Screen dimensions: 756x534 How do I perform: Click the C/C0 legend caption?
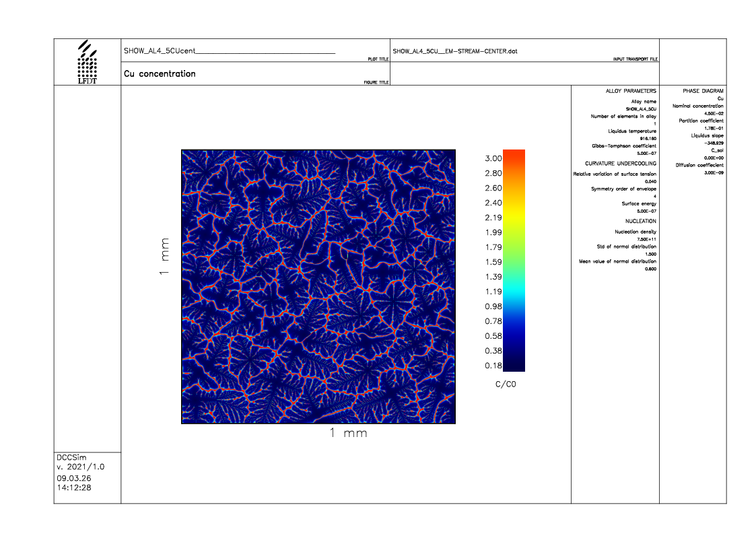coord(505,384)
